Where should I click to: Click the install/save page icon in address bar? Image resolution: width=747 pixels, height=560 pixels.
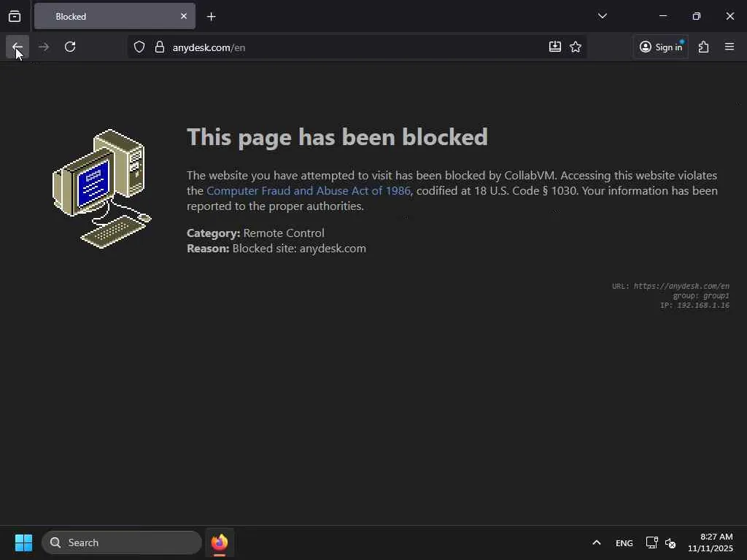click(555, 47)
